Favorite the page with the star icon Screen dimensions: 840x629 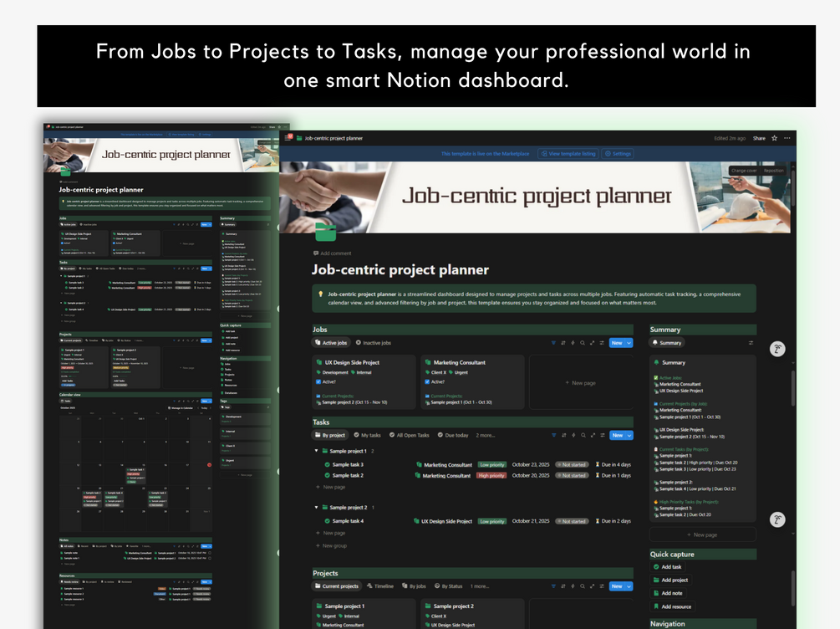tap(774, 138)
